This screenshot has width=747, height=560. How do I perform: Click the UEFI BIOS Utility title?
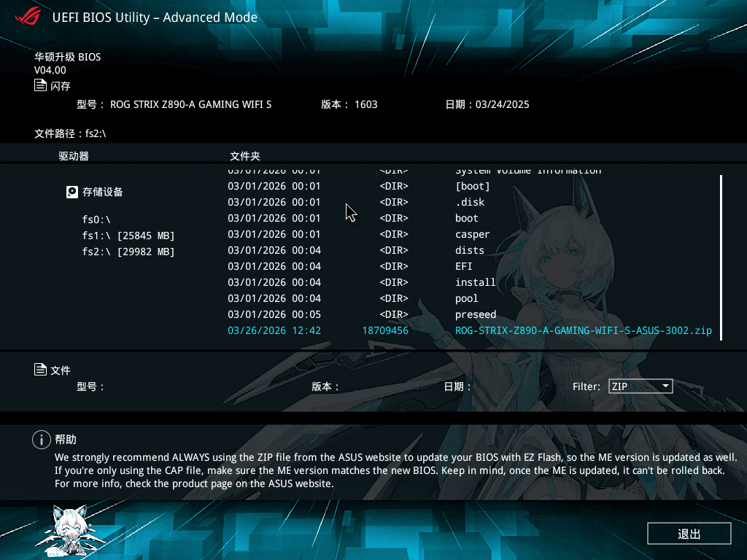point(155,17)
